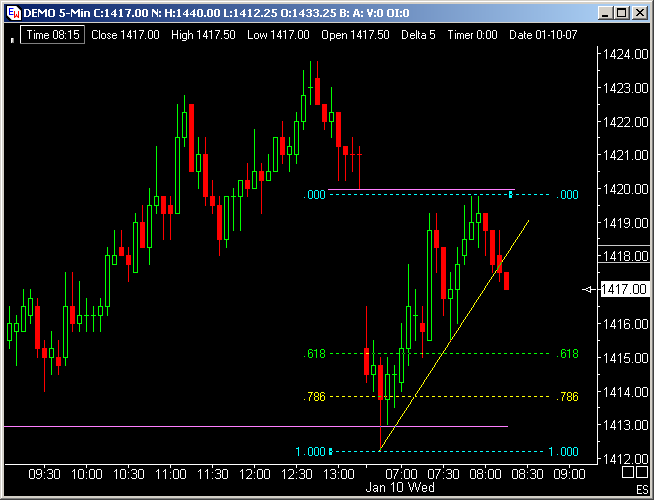The height and width of the screenshot is (500, 654).
Task: Select the yellow diagonal trendline
Action: (x=454, y=335)
